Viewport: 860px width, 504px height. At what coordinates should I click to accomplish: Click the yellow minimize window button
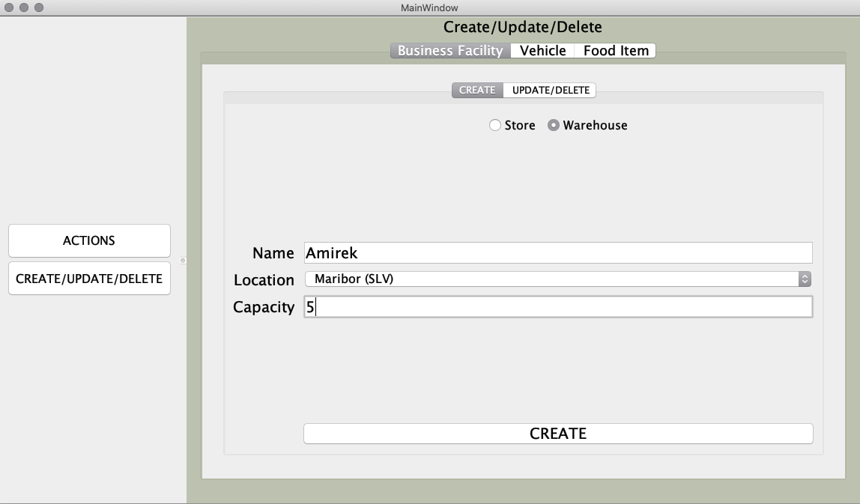tap(23, 7)
